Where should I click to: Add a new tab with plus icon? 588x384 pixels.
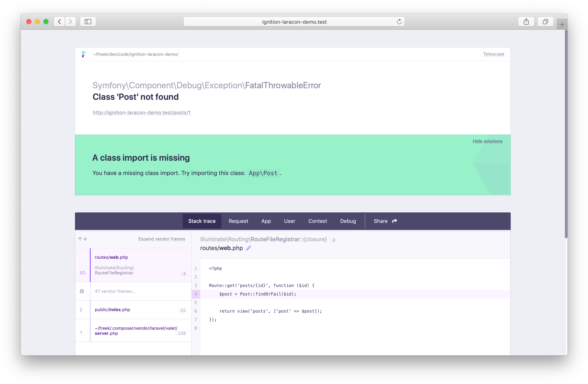[x=562, y=24]
